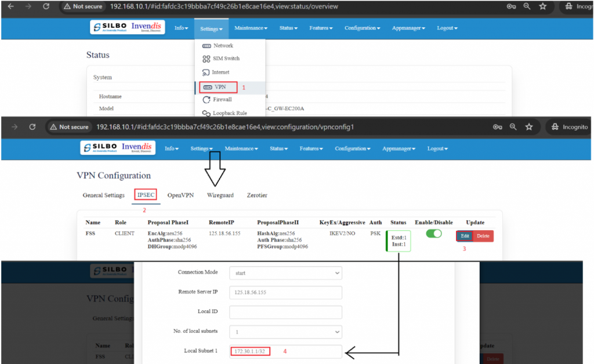This screenshot has width=594, height=364.
Task: Expand the Connection Mode dropdown
Action: (x=285, y=272)
